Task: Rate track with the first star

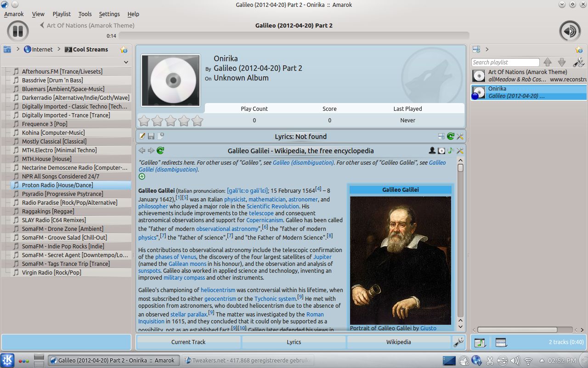Action: pyautogui.click(x=144, y=121)
